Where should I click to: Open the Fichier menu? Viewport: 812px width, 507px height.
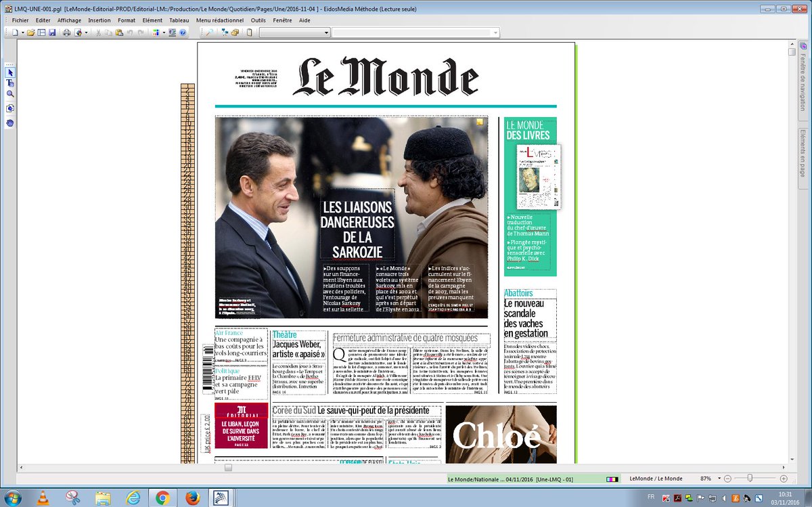20,20
